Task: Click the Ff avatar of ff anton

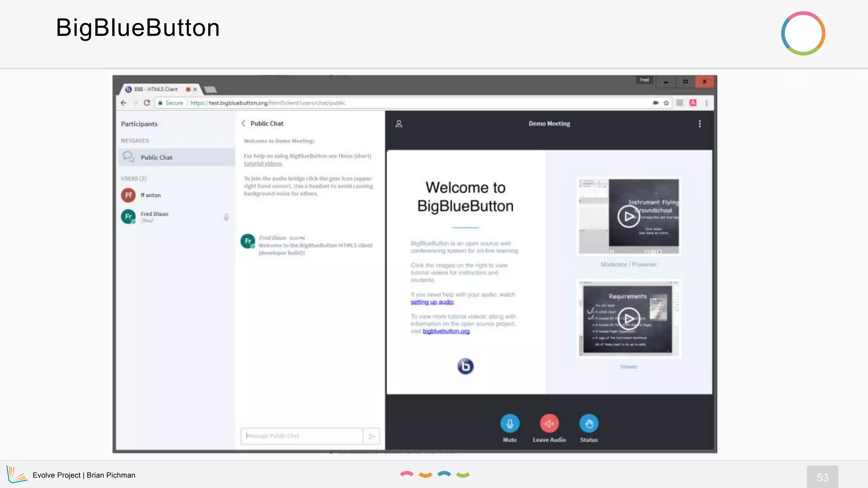Action: (x=128, y=195)
